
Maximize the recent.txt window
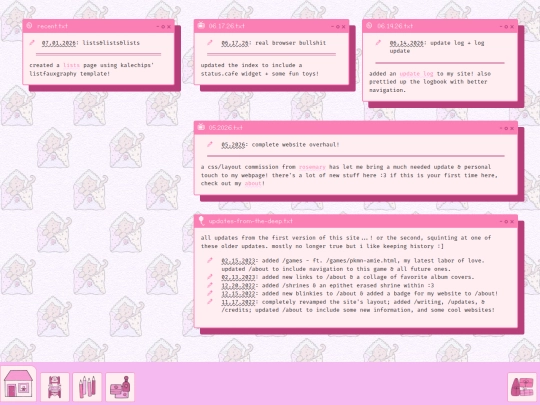[x=163, y=27]
